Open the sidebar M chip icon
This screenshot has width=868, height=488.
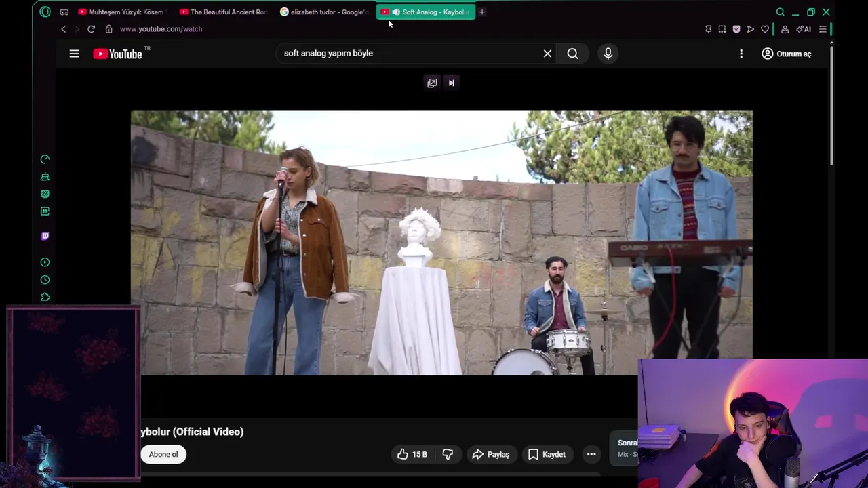[45, 211]
